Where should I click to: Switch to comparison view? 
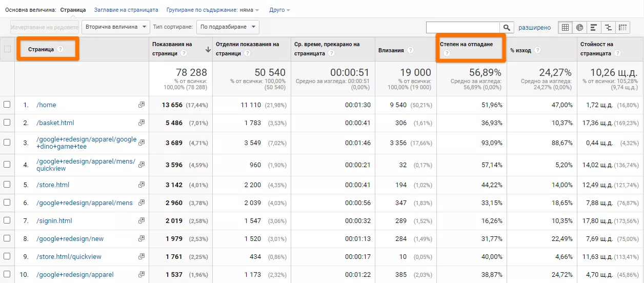pos(608,27)
